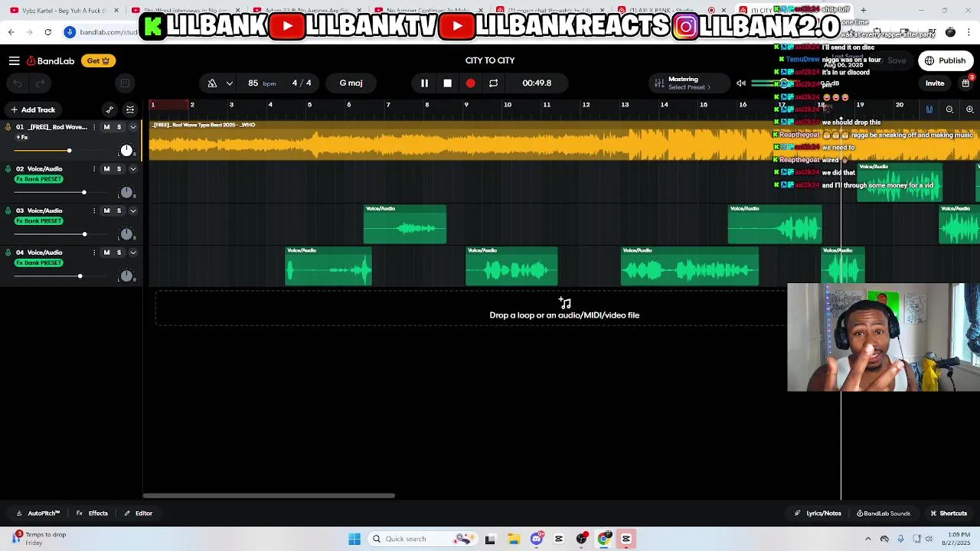
Task: Open track 04 three-dot menu
Action: point(94,253)
